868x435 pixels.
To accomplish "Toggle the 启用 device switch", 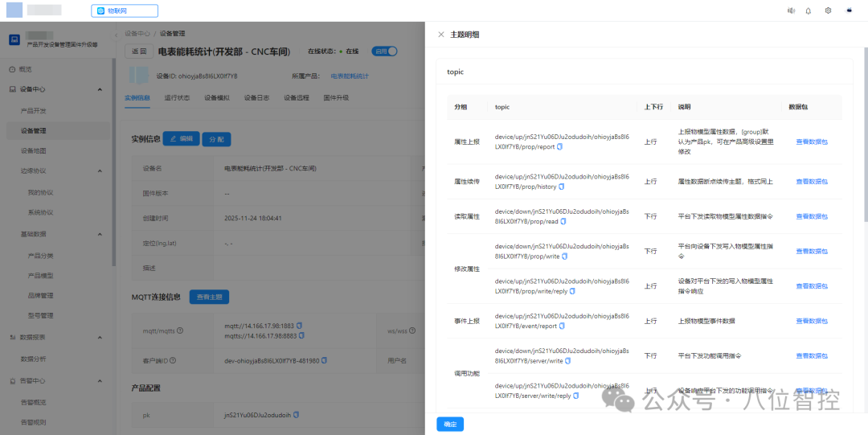I will pos(385,51).
